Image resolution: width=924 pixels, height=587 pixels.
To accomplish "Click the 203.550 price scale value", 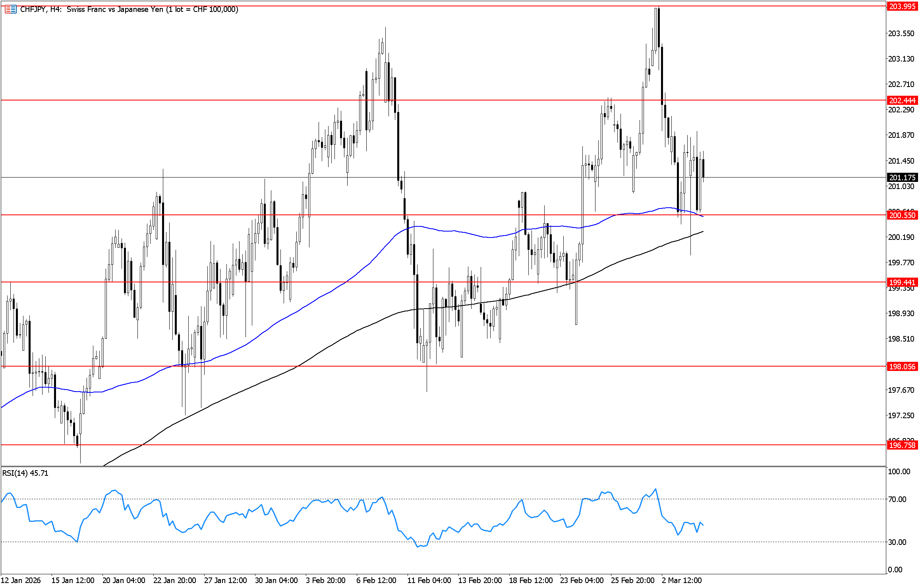I will pos(901,33).
